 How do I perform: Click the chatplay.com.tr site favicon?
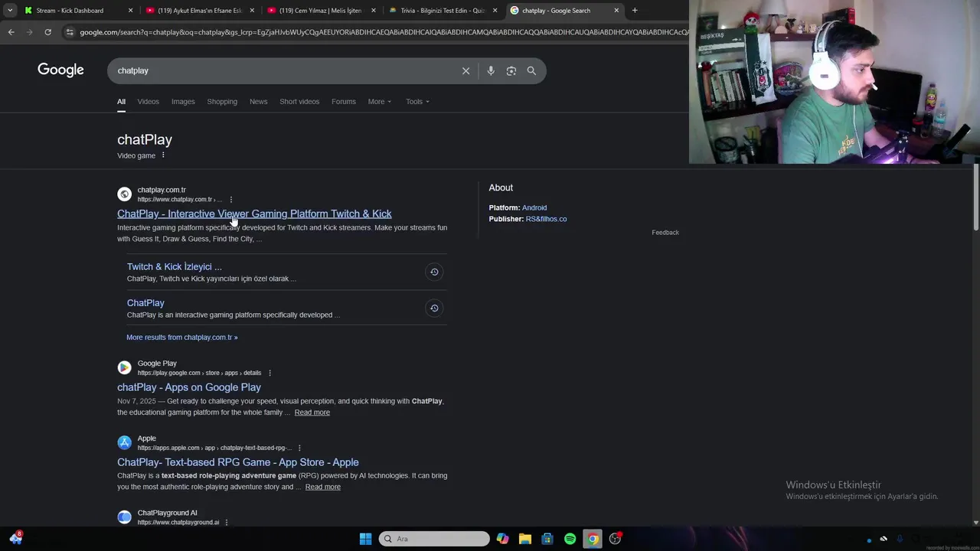tap(124, 194)
